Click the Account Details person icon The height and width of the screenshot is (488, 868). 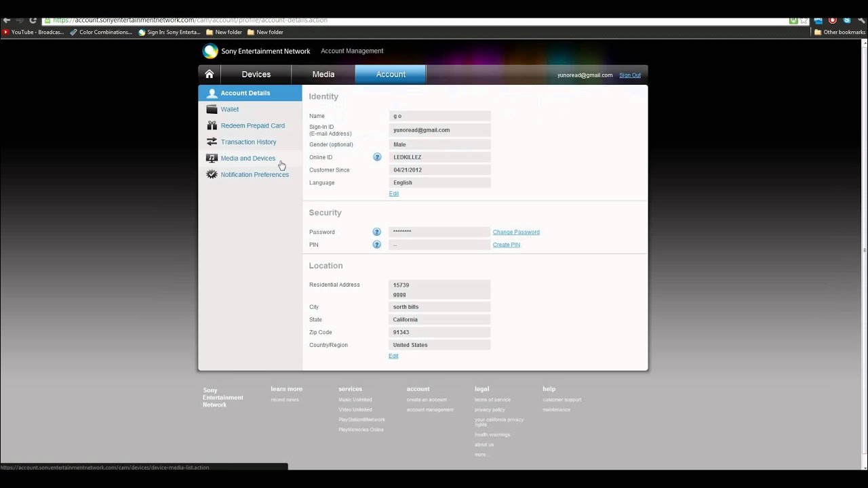(x=212, y=94)
